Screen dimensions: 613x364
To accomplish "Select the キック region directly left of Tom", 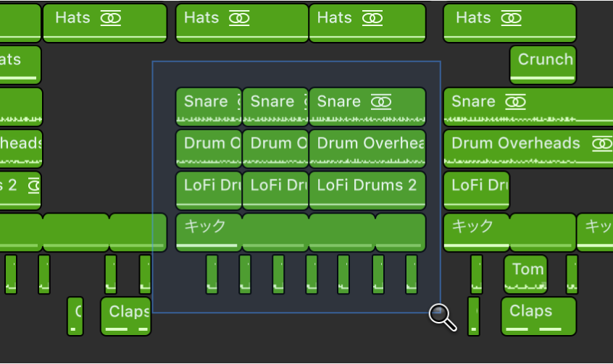I will 475,229.
